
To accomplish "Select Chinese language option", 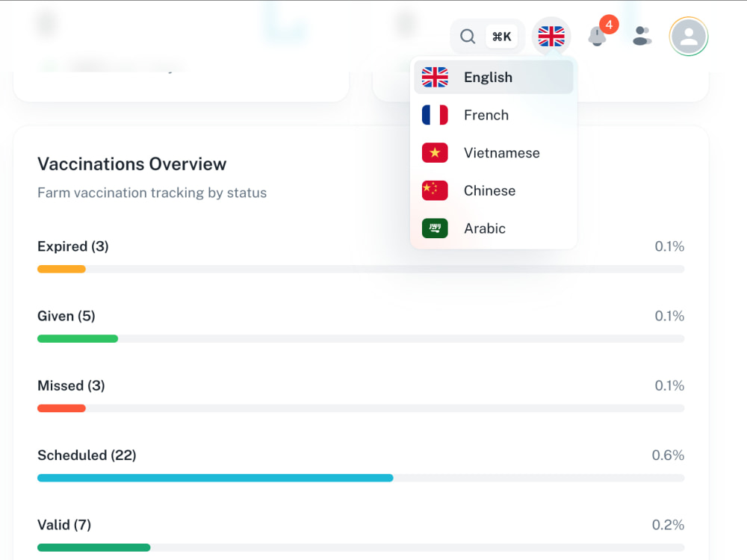I will tap(494, 190).
